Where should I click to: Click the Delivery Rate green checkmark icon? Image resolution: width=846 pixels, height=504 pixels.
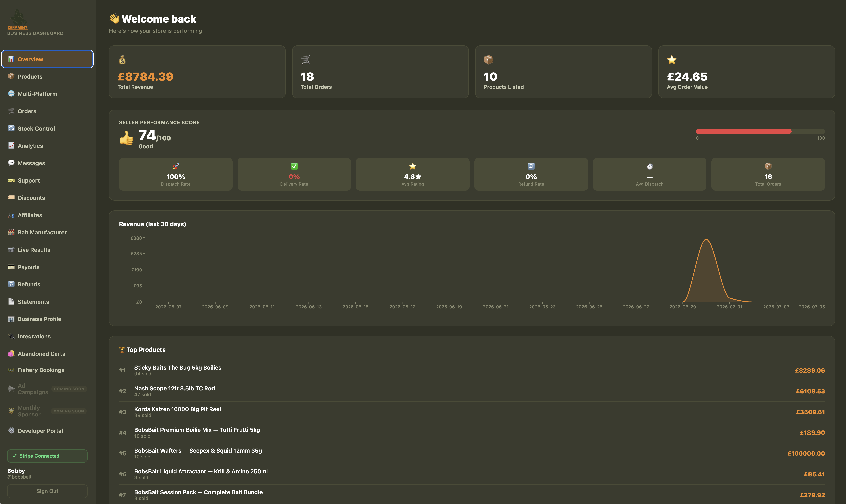point(294,166)
